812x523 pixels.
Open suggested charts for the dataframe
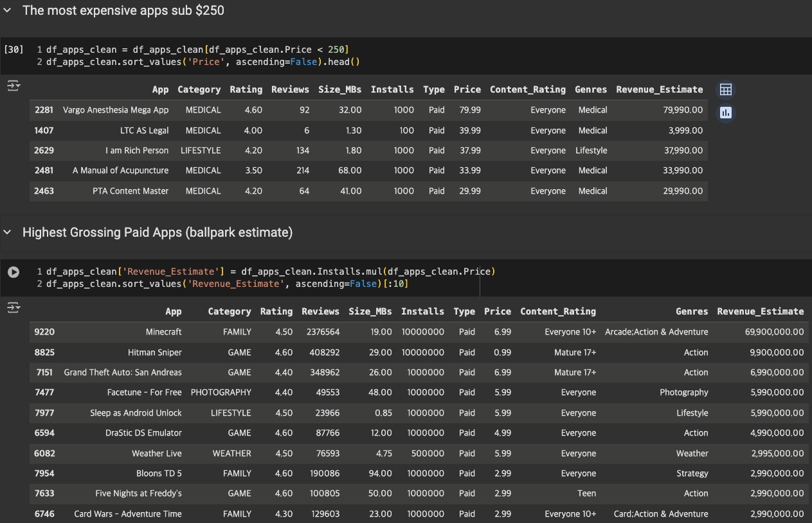click(x=726, y=113)
